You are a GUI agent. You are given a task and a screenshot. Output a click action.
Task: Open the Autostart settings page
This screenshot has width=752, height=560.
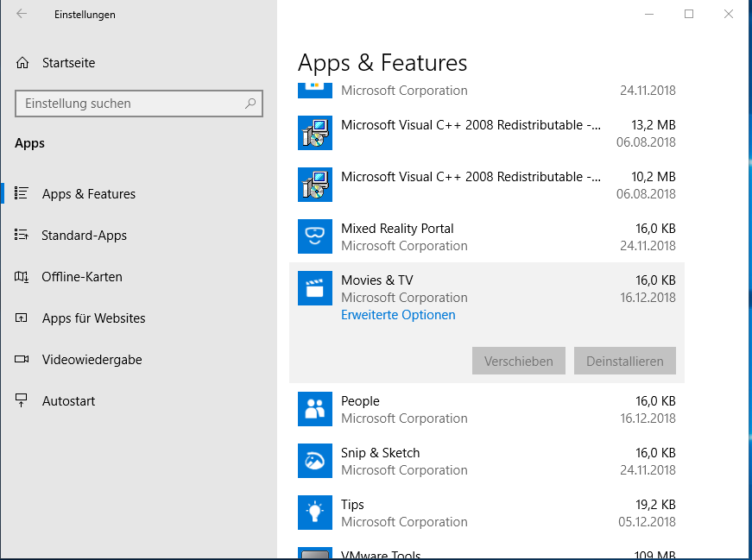pos(68,401)
